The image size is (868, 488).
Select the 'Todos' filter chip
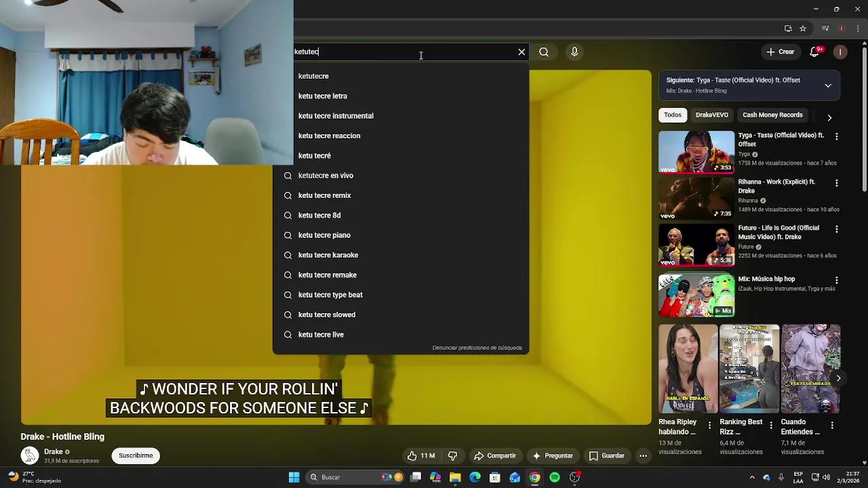pyautogui.click(x=673, y=115)
